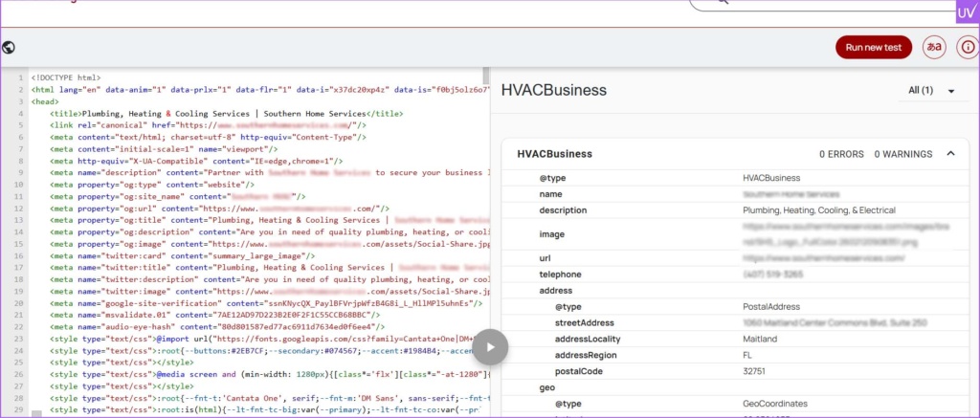Click the postalCode value 32751

756,371
